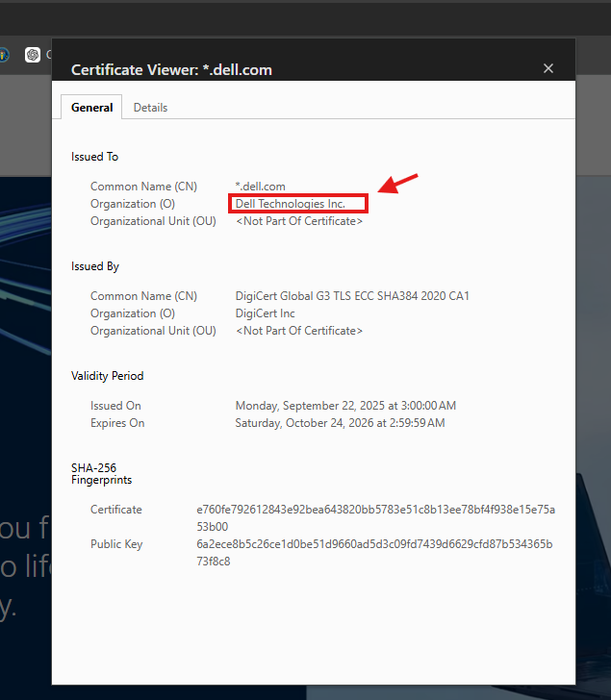This screenshot has height=700, width=611.
Task: Click the Public Key label
Action: tap(116, 544)
